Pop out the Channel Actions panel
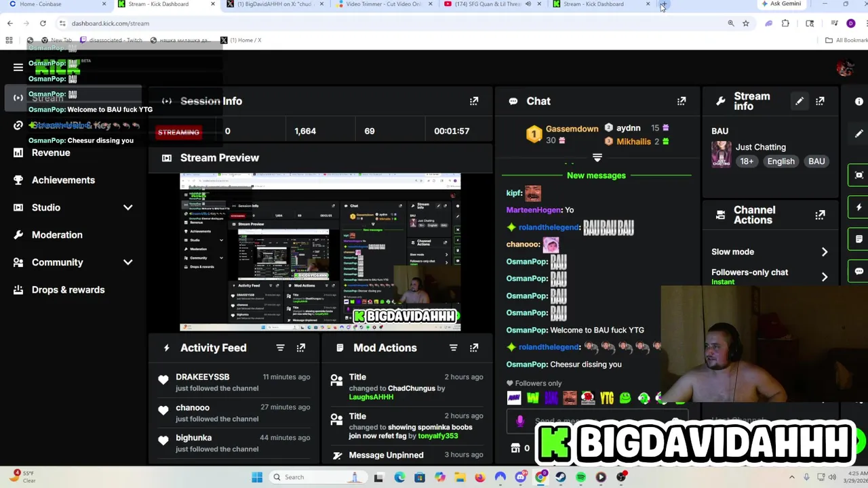The width and height of the screenshot is (868, 488). [x=820, y=215]
